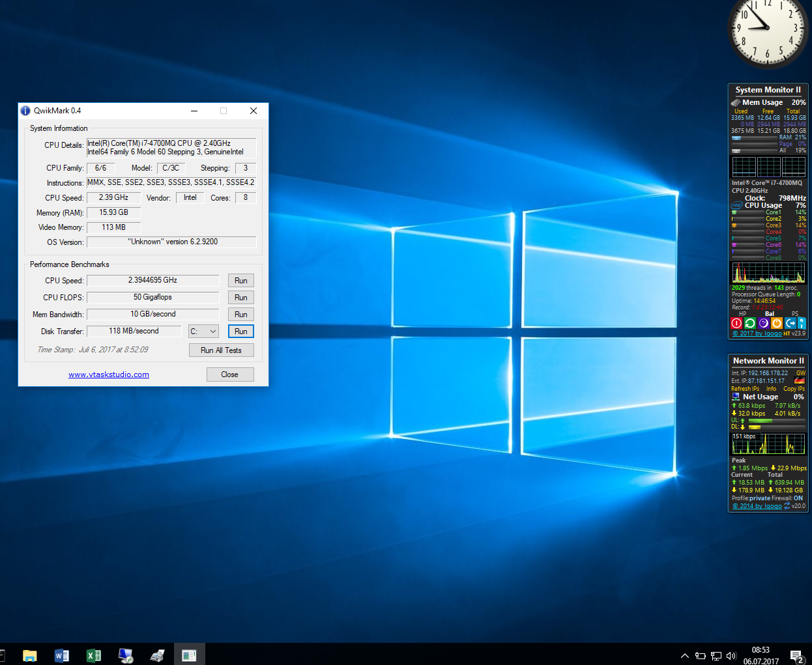The height and width of the screenshot is (665, 812).
Task: Close the QwikMark window via title bar X
Action: [x=254, y=111]
